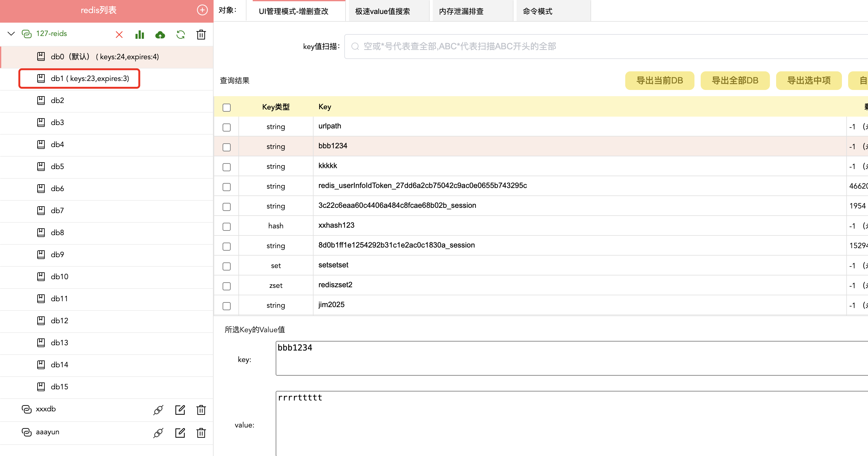Delete xxxdb using its trash icon

point(201,410)
